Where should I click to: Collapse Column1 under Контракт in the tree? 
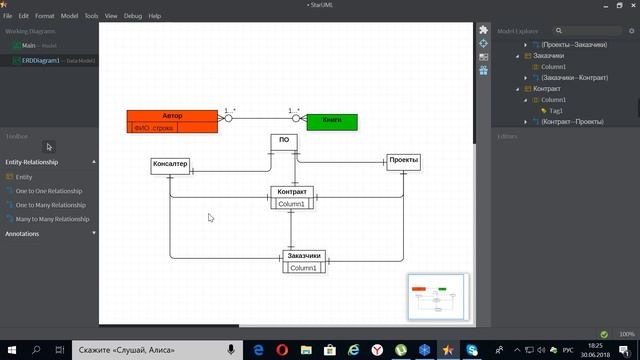[526, 100]
